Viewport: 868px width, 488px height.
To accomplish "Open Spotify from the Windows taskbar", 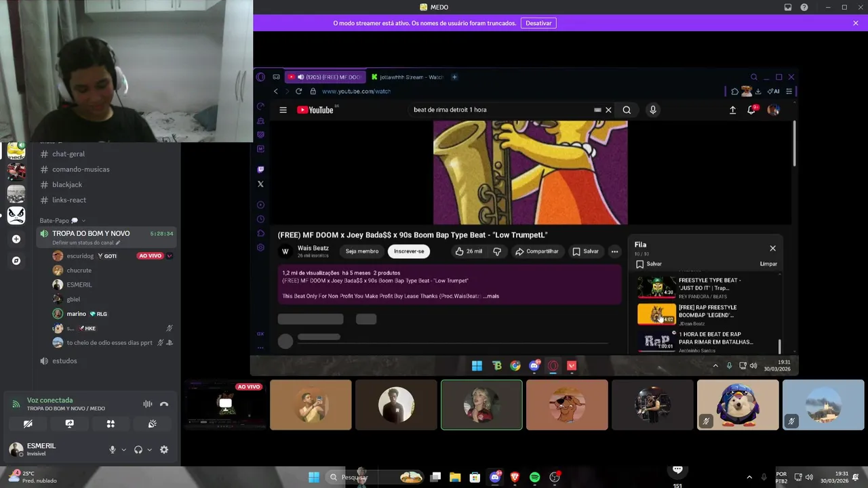I will (x=534, y=477).
